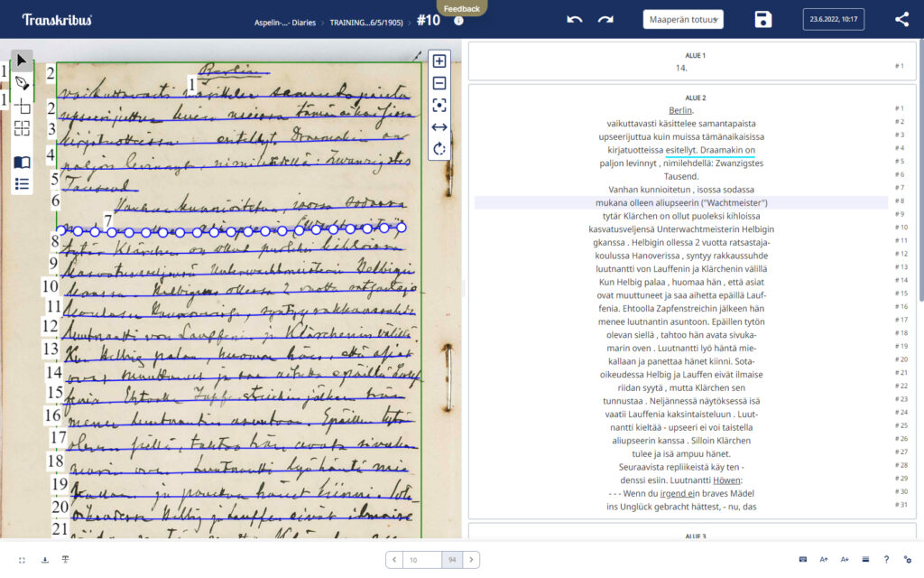Go to the previous page
The height and width of the screenshot is (578, 924).
(394, 560)
